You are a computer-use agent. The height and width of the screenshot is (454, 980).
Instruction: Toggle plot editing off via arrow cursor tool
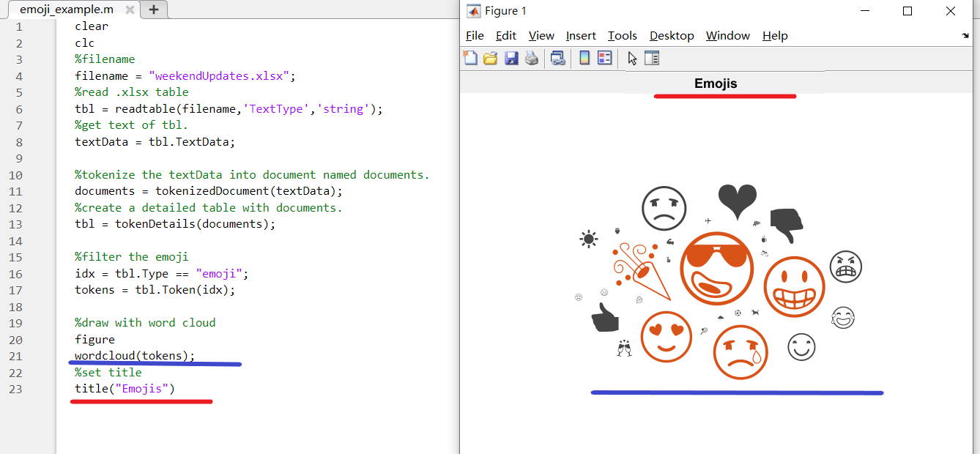[631, 58]
